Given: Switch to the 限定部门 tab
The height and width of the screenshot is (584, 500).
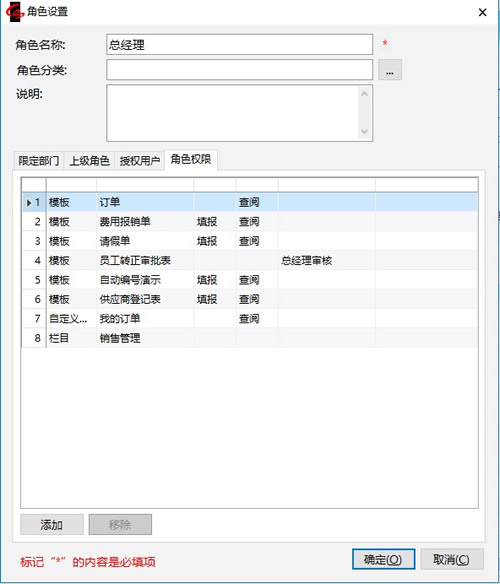Looking at the screenshot, I should pyautogui.click(x=38, y=161).
